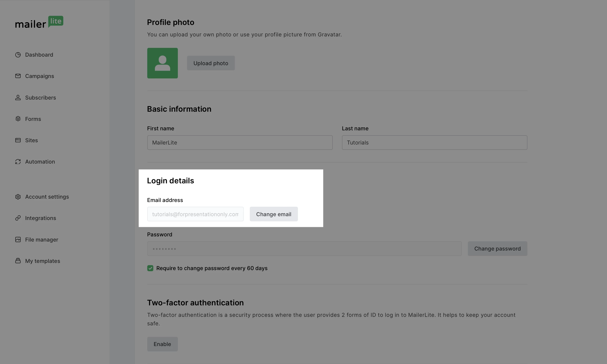Click the green profile photo placeholder
The width and height of the screenshot is (607, 364).
click(162, 63)
